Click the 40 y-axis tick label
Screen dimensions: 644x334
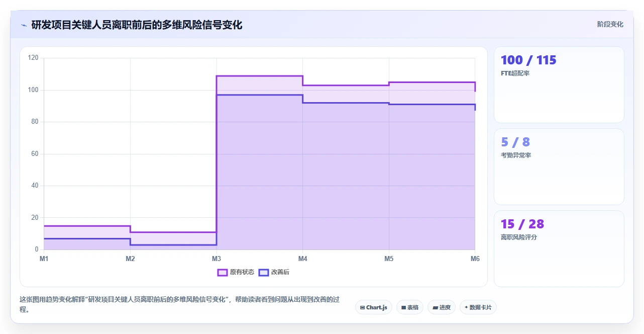(35, 186)
